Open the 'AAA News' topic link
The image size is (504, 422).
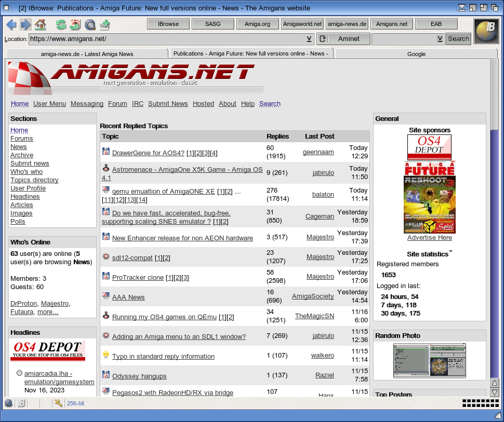point(128,297)
